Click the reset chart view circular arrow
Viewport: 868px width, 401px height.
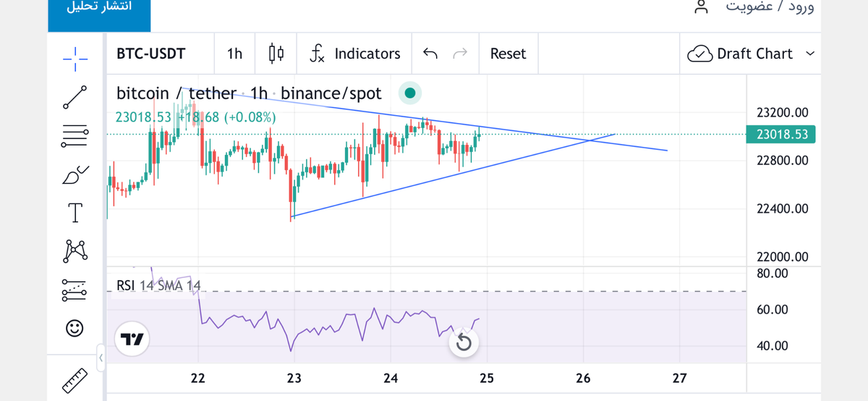click(465, 343)
